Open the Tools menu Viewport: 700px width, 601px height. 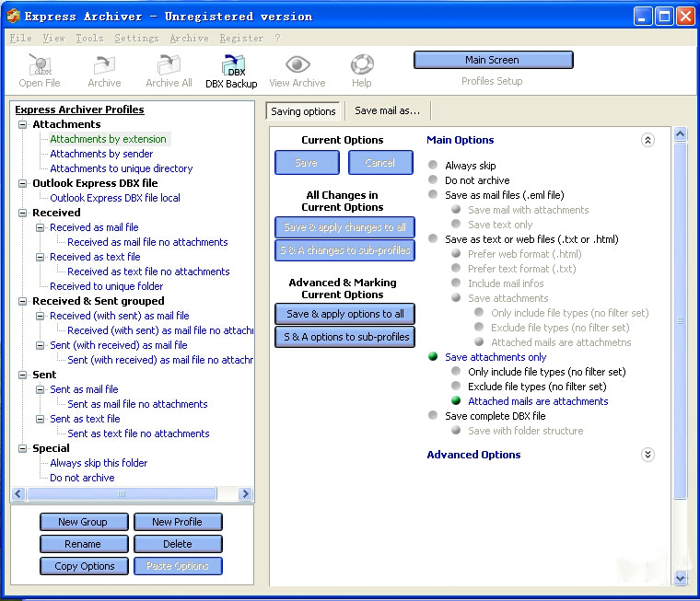89,39
